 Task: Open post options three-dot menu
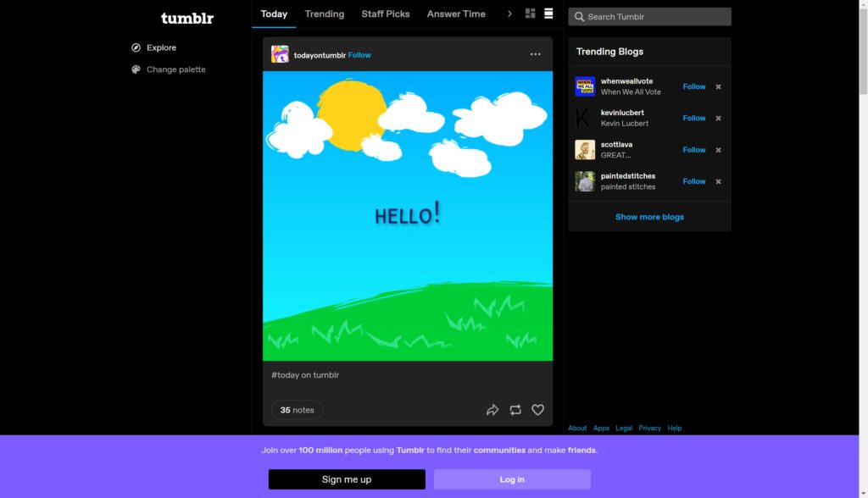click(x=535, y=54)
